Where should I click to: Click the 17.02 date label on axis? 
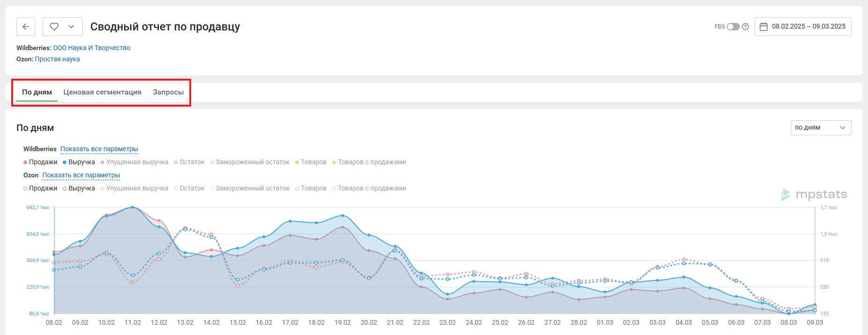coord(290,322)
